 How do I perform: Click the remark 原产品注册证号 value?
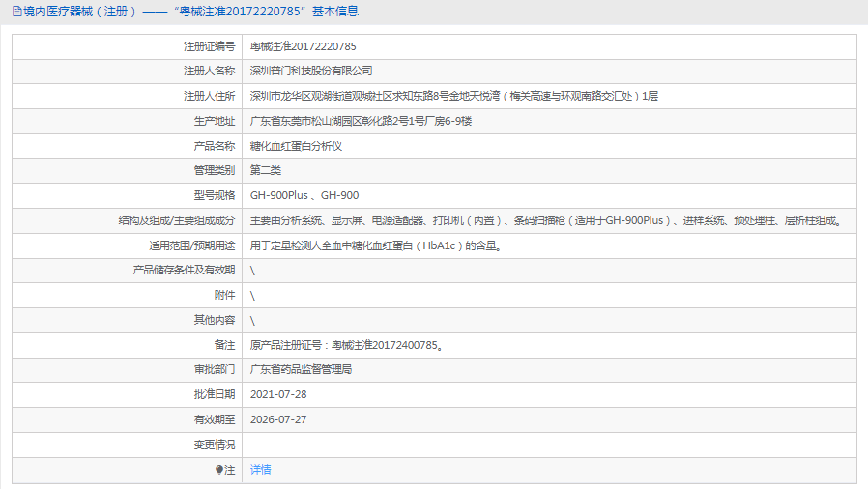[x=347, y=345]
